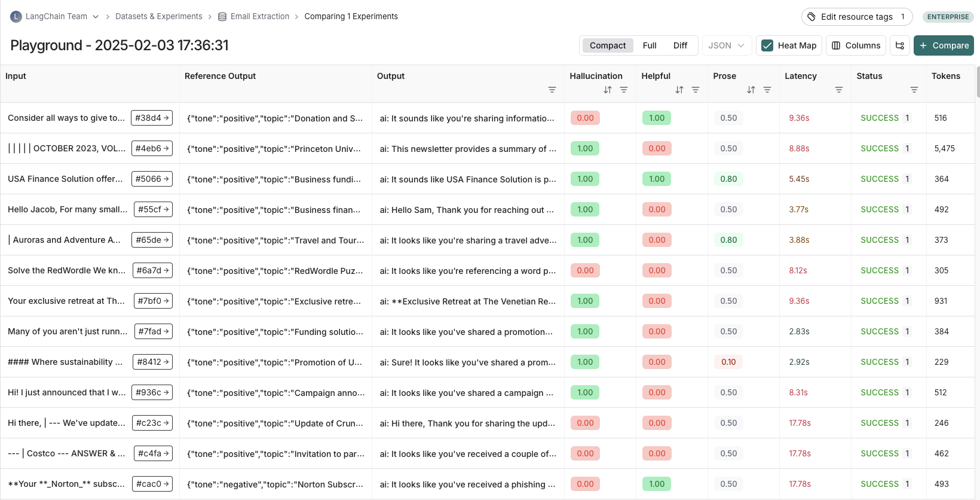This screenshot has width=980, height=500.
Task: Click the layout toggle icon next to Columns
Action: pos(900,45)
